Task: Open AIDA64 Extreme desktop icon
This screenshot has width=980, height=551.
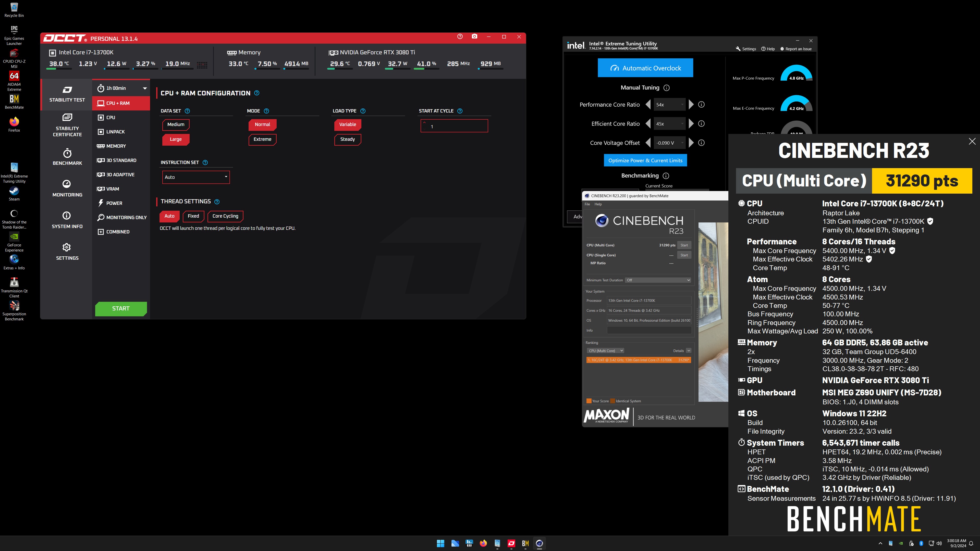Action: coord(14,81)
